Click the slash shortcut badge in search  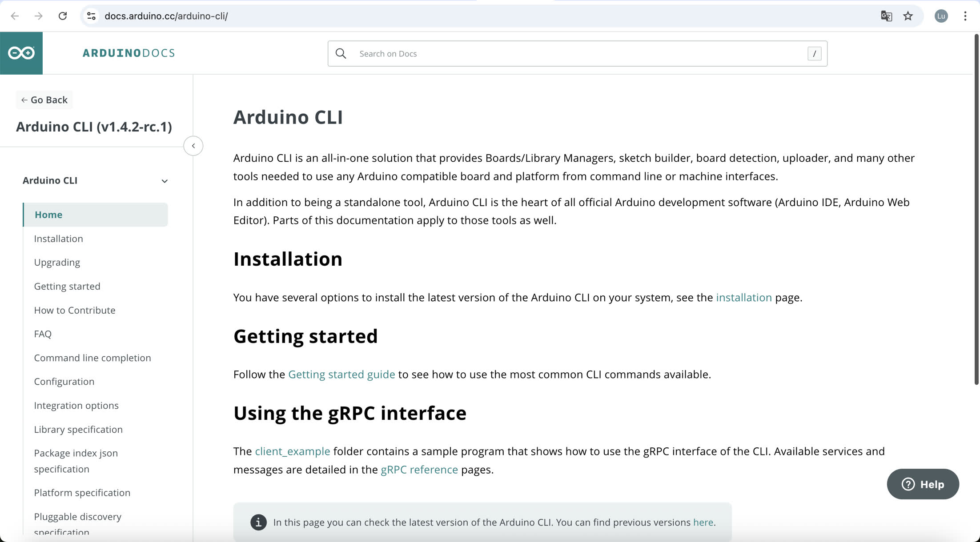click(814, 54)
